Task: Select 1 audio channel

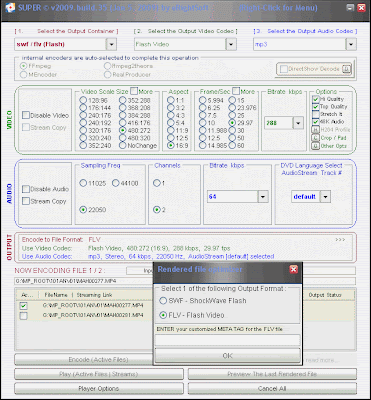Action: click(x=157, y=183)
